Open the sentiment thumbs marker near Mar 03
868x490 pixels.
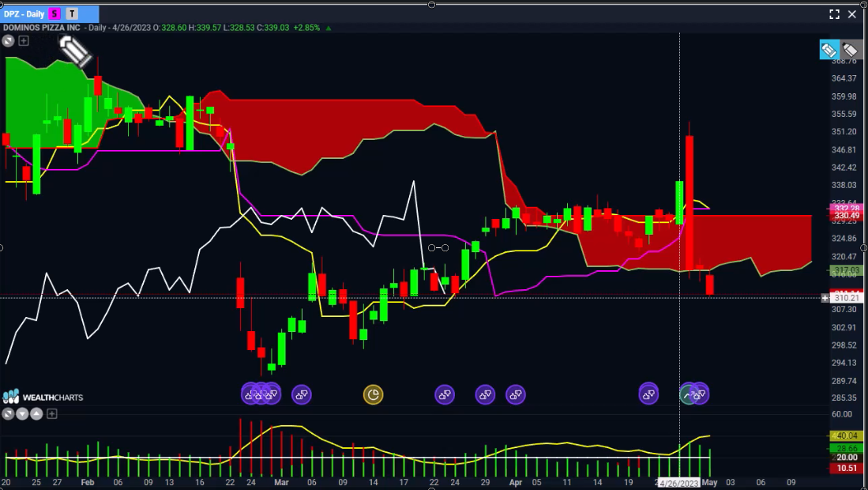(301, 394)
